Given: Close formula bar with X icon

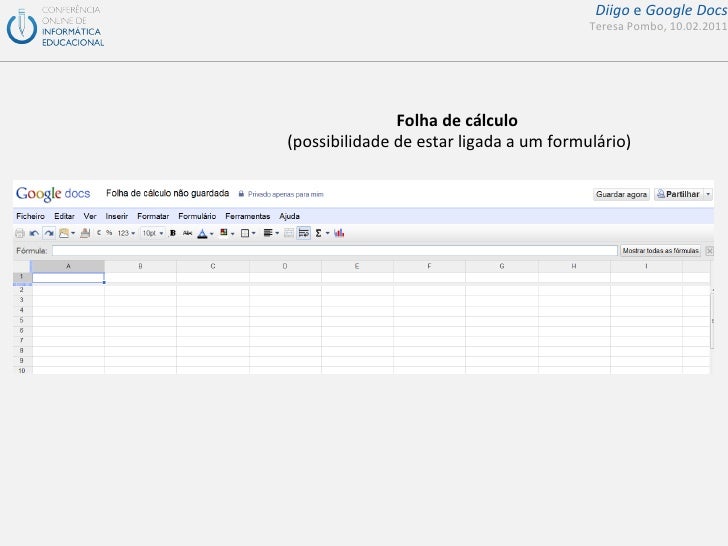Looking at the screenshot, I should (x=709, y=251).
